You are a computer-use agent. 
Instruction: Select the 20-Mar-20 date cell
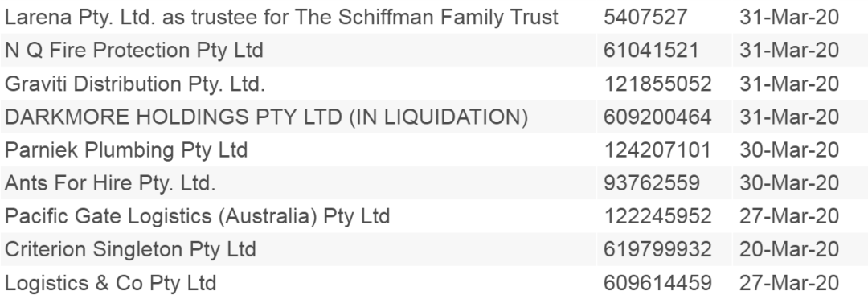(789, 249)
